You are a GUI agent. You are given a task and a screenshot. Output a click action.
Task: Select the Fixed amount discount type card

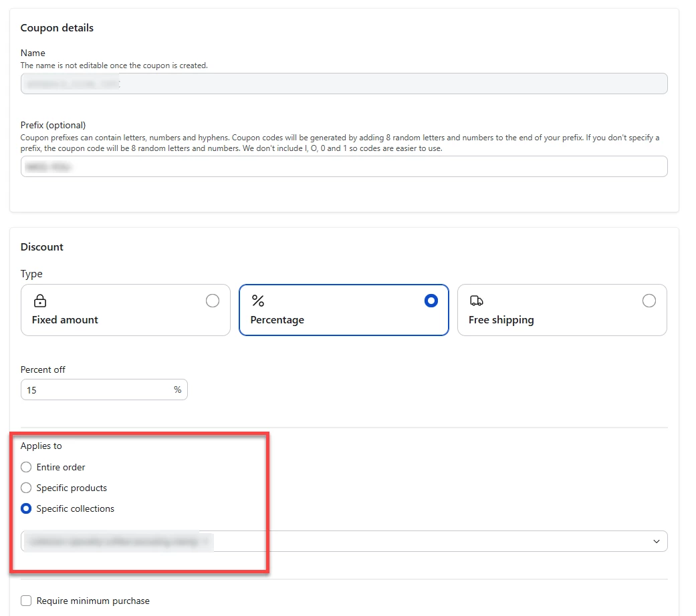[x=125, y=310]
